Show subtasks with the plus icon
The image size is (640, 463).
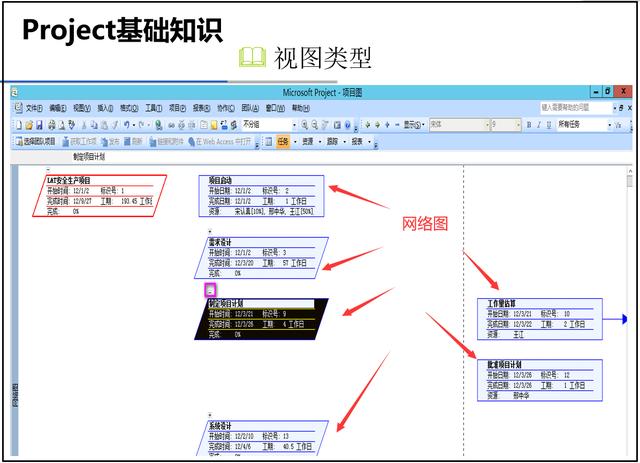[x=387, y=125]
